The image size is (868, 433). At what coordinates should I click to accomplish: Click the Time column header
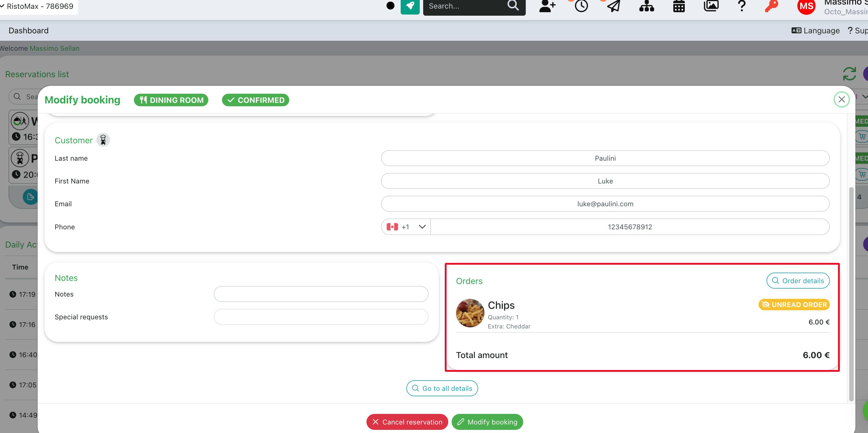coord(20,267)
